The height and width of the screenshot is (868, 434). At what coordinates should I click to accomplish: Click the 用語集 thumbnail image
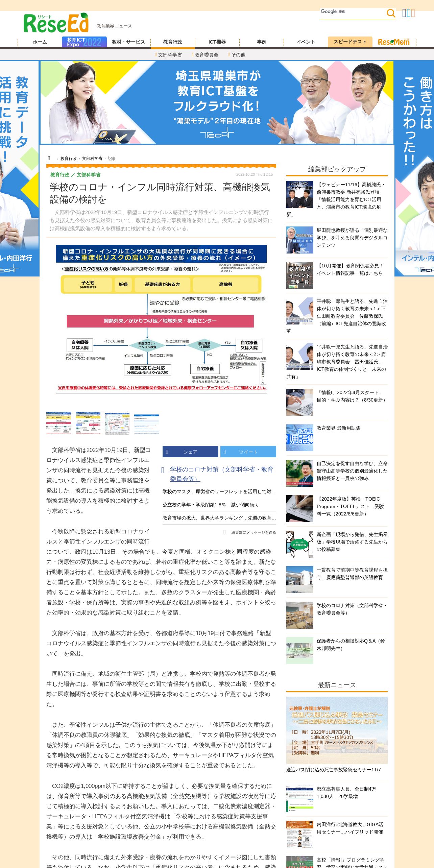[300, 438]
